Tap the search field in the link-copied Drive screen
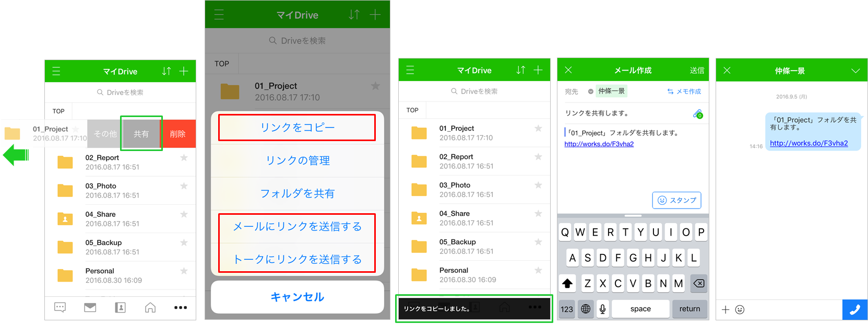This screenshot has width=868, height=324. coord(474,91)
